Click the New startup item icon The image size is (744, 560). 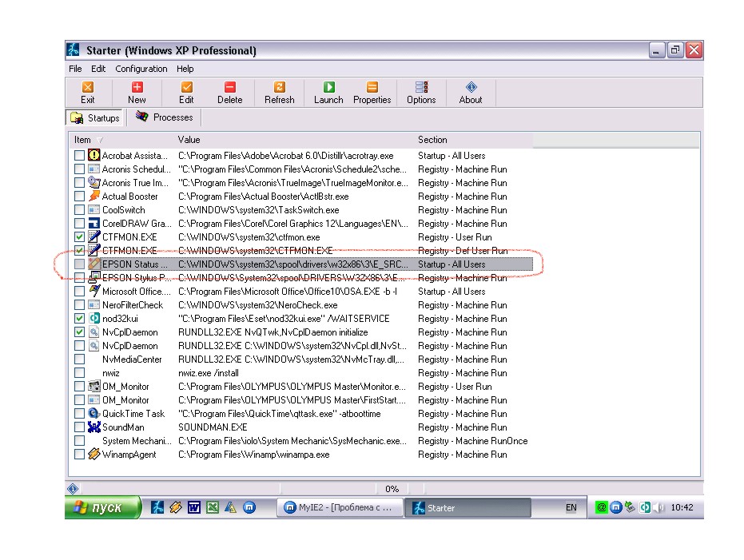click(x=137, y=87)
